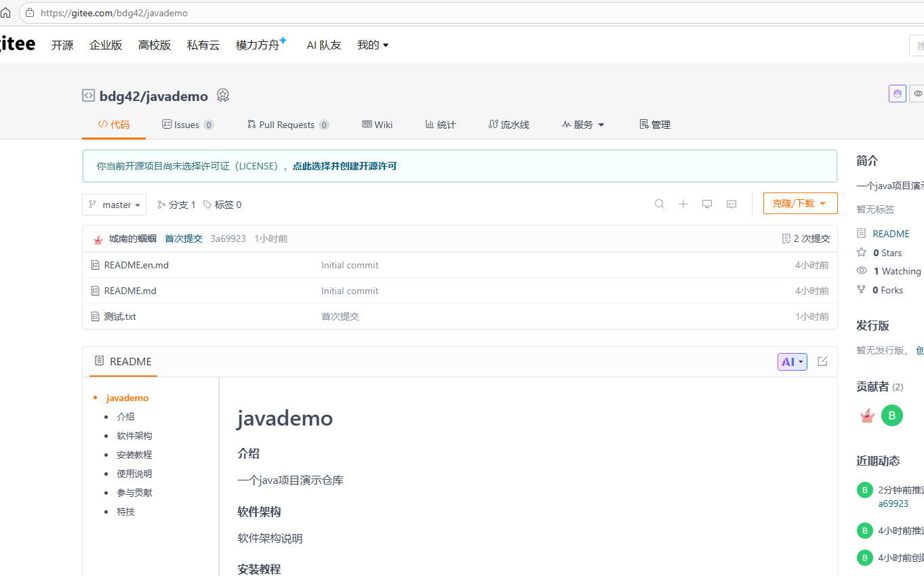Image resolution: width=924 pixels, height=576 pixels.
Task: Click the edit README pencil icon
Action: pyautogui.click(x=822, y=361)
